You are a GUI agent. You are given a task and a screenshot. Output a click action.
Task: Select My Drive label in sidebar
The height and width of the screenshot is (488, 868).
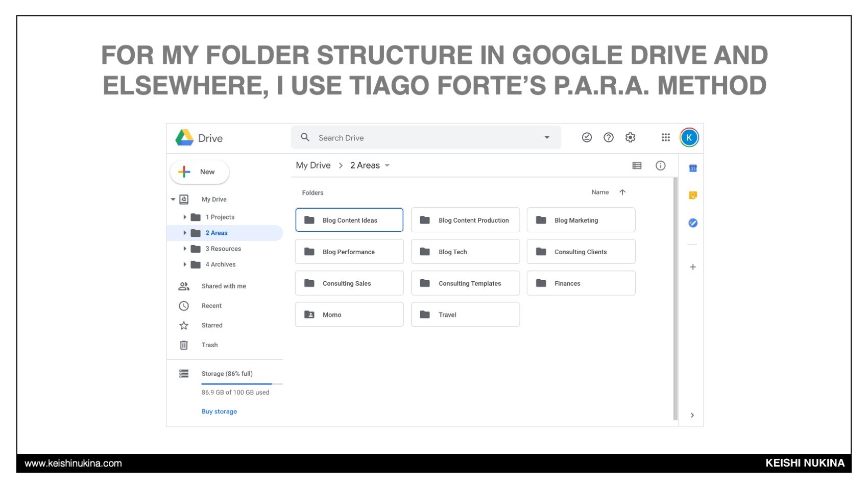[x=214, y=200]
